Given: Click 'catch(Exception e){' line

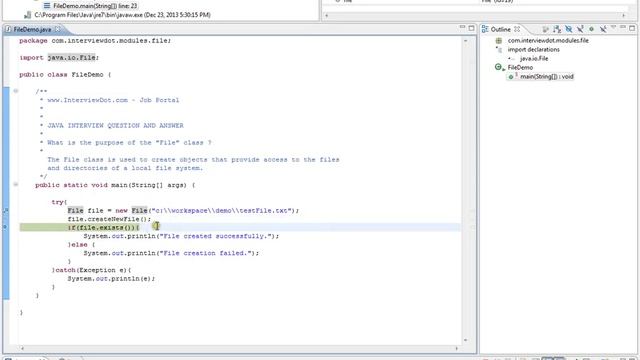Looking at the screenshot, I should point(91,270).
